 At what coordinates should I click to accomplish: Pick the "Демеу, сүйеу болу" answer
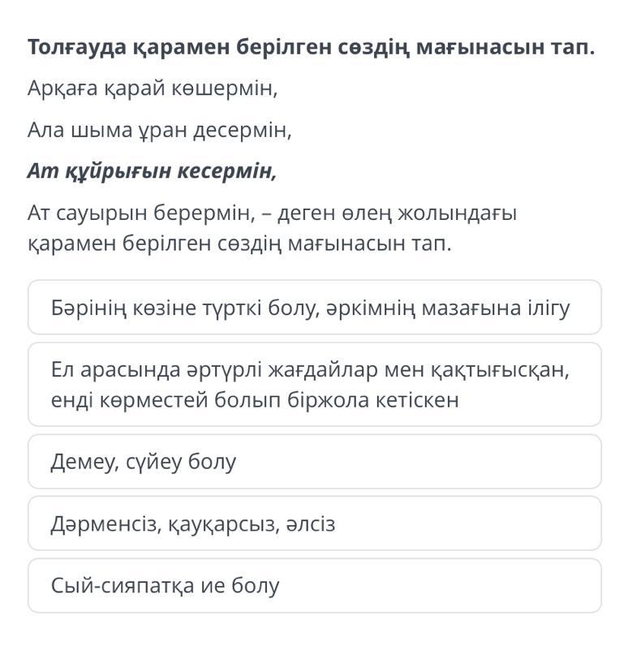(x=314, y=462)
